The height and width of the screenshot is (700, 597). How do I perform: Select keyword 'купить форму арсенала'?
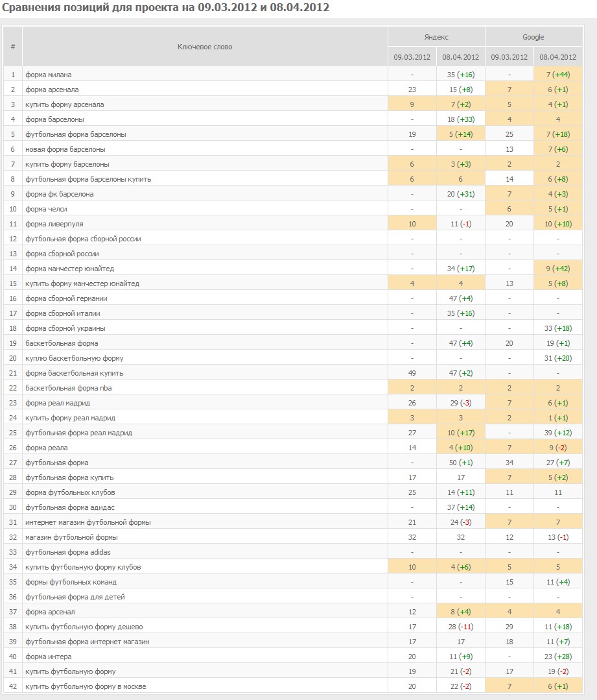coord(65,104)
